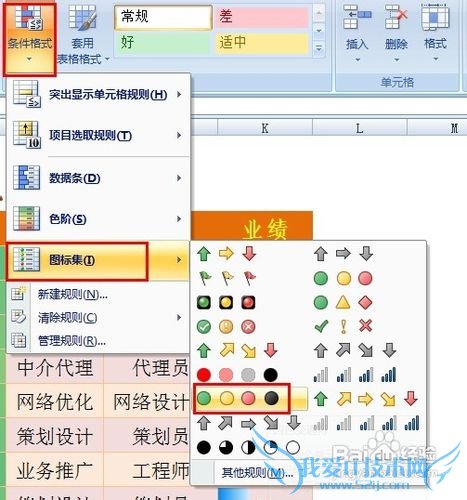Open dropdown arrow beside 表格格式
This screenshot has width=467, height=500.
point(107,59)
